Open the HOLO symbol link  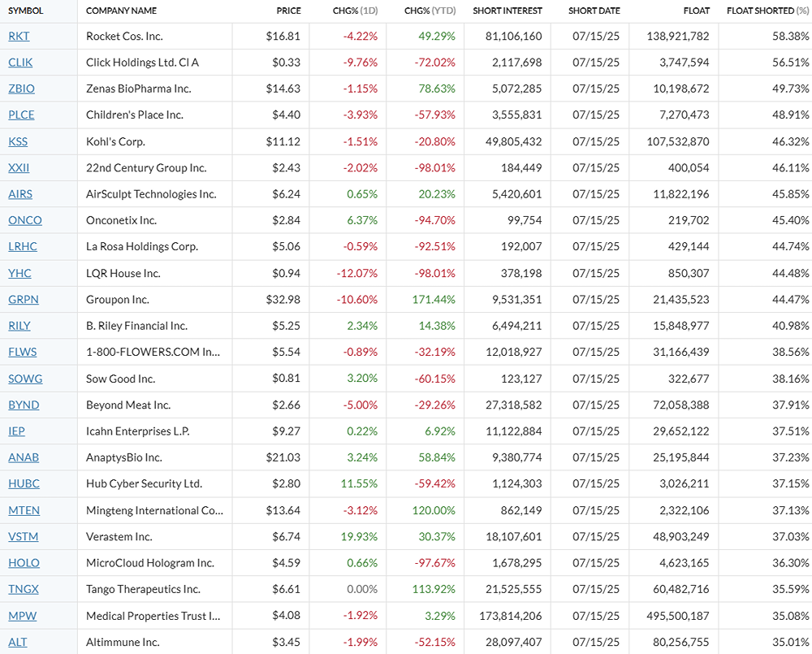point(24,563)
